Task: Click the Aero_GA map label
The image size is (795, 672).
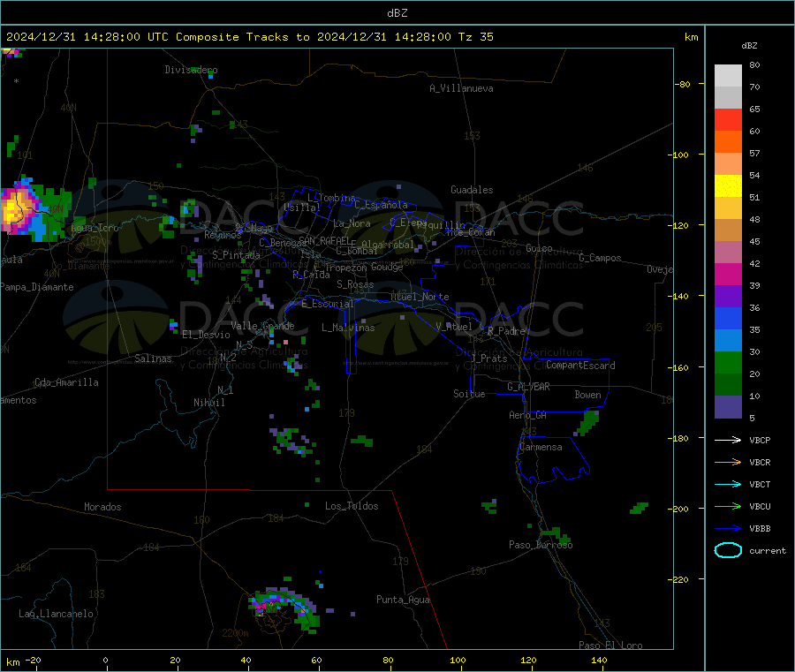Action: pos(527,415)
